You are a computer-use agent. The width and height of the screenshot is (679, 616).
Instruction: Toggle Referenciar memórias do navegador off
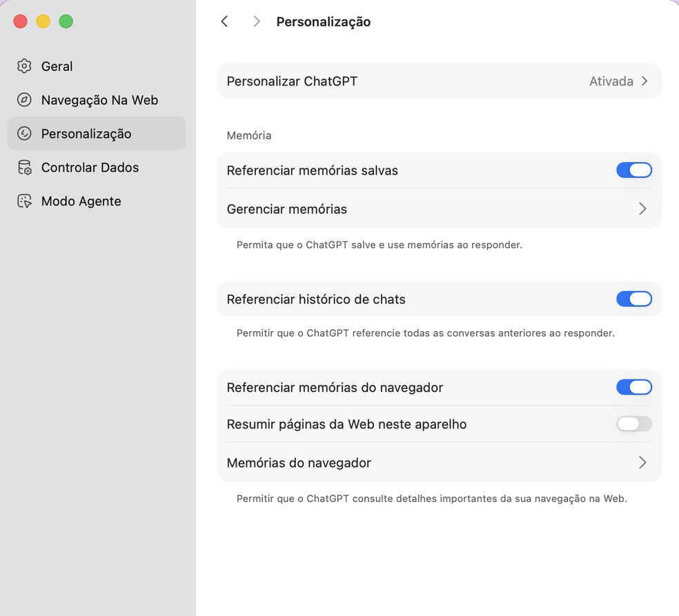[x=633, y=387]
